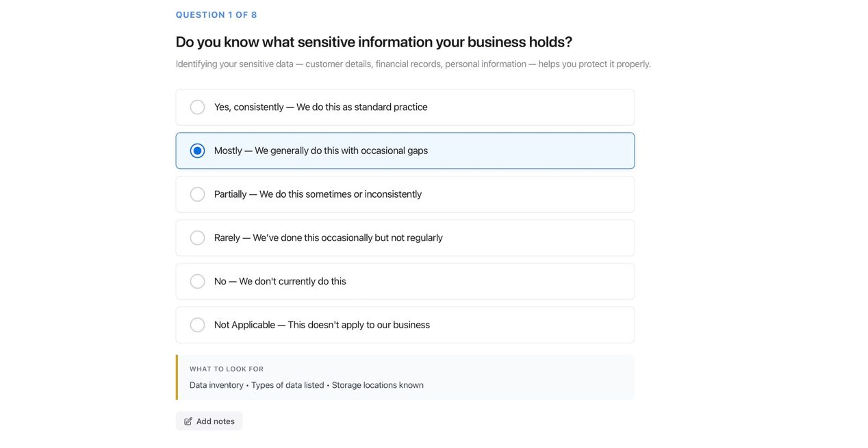Image resolution: width=868 pixels, height=448 pixels.
Task: Click the question heading about sensitive information
Action: [374, 40]
